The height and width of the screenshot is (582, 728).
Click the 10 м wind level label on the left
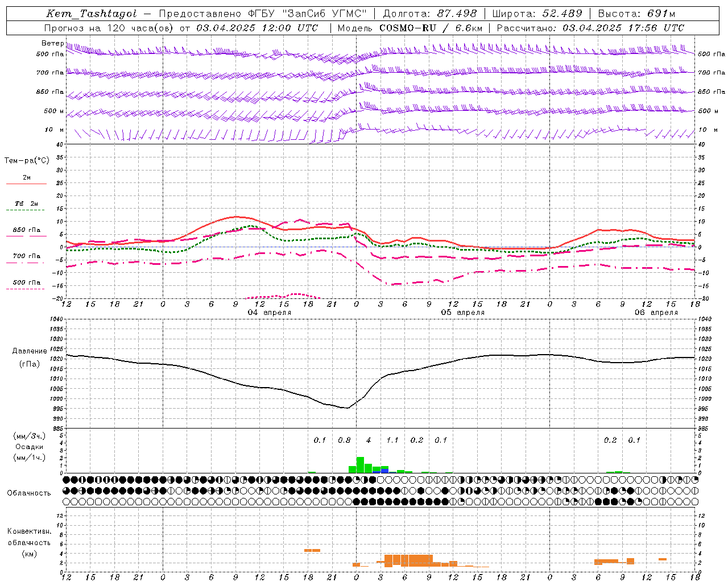click(54, 130)
